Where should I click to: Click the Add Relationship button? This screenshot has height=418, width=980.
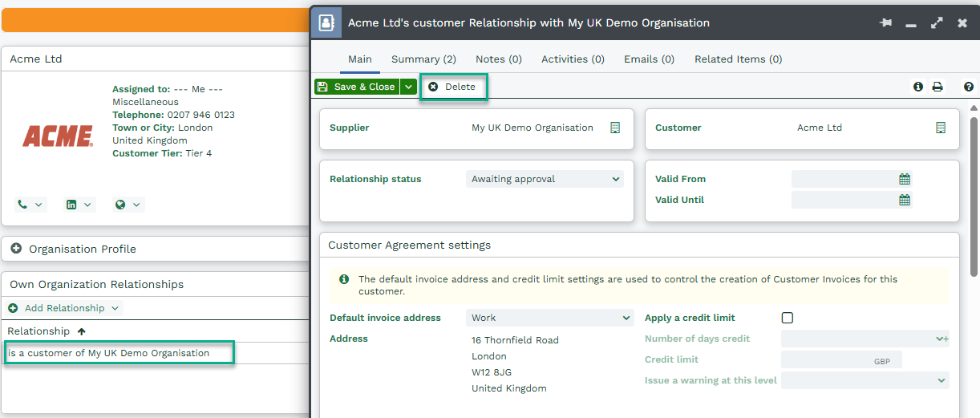pyautogui.click(x=63, y=308)
